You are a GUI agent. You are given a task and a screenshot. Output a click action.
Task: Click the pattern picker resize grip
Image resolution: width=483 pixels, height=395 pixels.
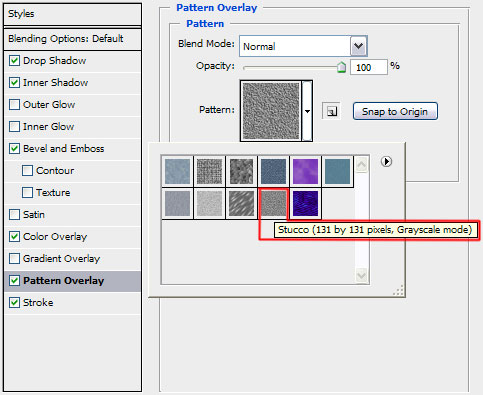point(398,290)
